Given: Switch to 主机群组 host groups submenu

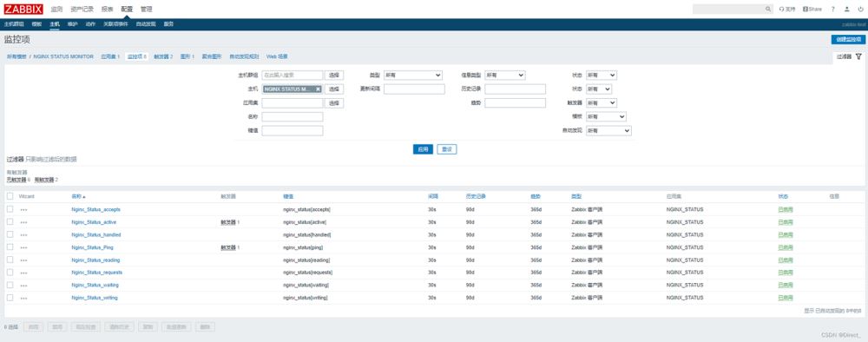Looking at the screenshot, I should coord(14,24).
